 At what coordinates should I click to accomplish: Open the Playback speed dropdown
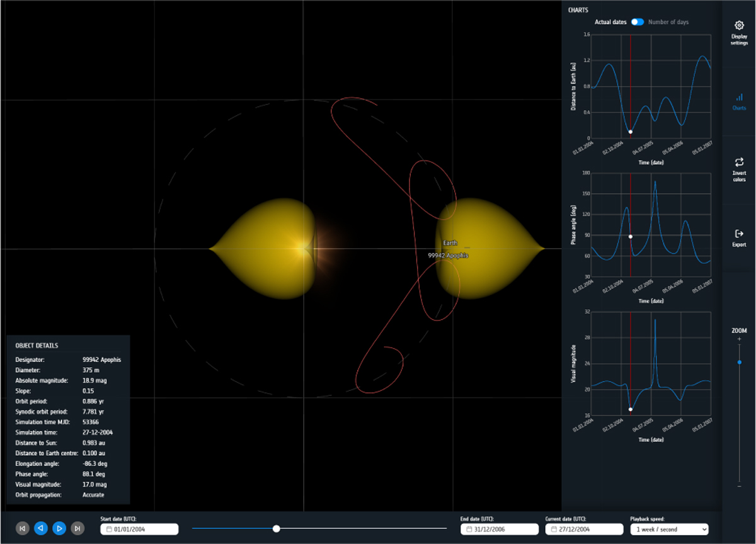pyautogui.click(x=669, y=530)
